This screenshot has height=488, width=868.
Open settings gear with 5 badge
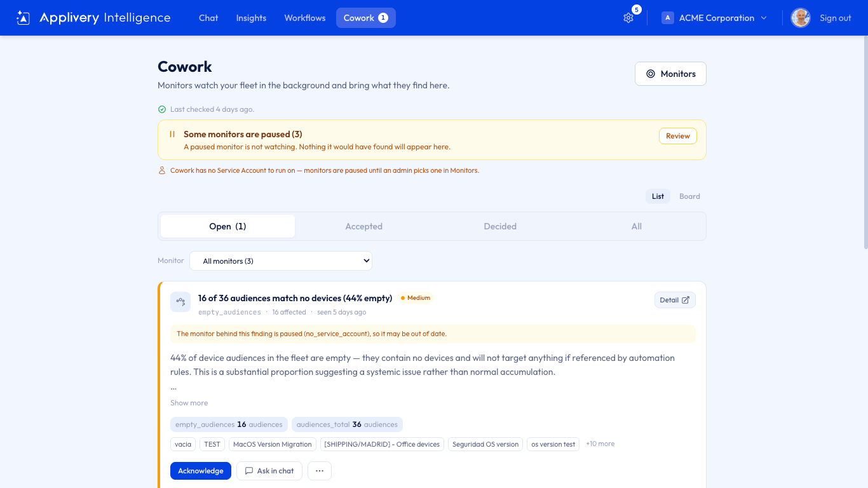[x=628, y=18]
